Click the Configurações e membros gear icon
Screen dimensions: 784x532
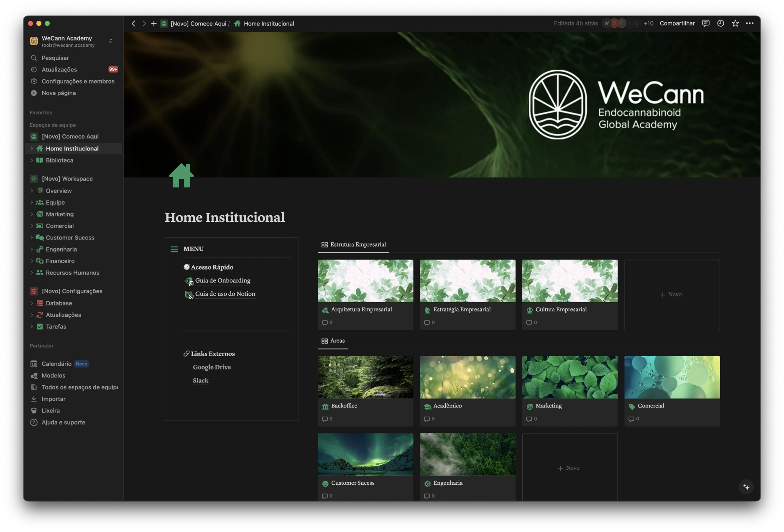click(34, 81)
